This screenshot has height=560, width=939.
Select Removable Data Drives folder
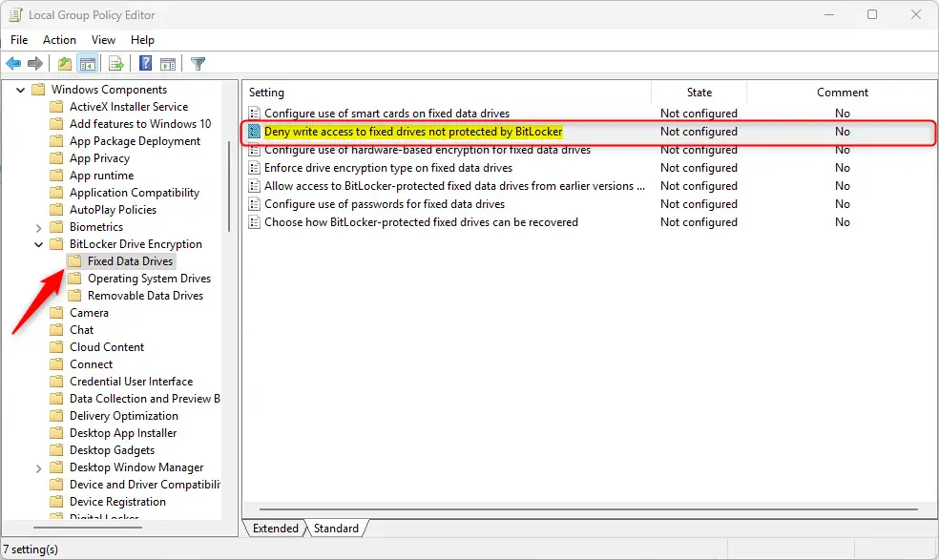(x=145, y=296)
